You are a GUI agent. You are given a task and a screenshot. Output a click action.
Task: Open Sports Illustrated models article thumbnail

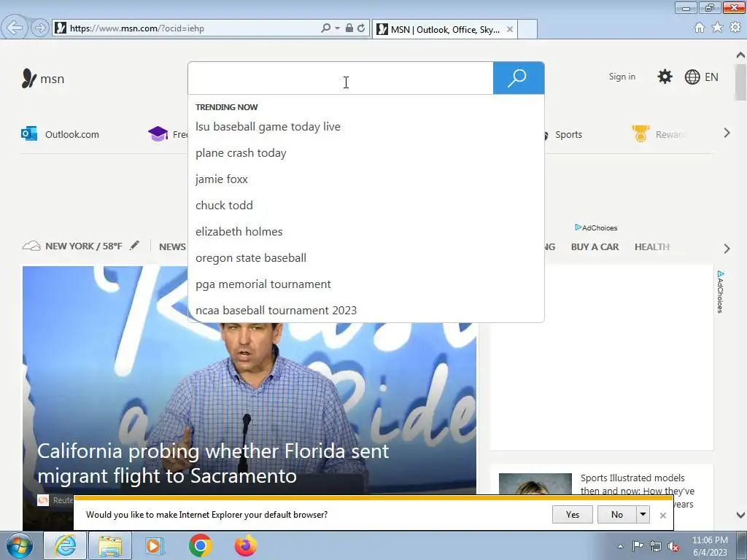[x=535, y=483]
